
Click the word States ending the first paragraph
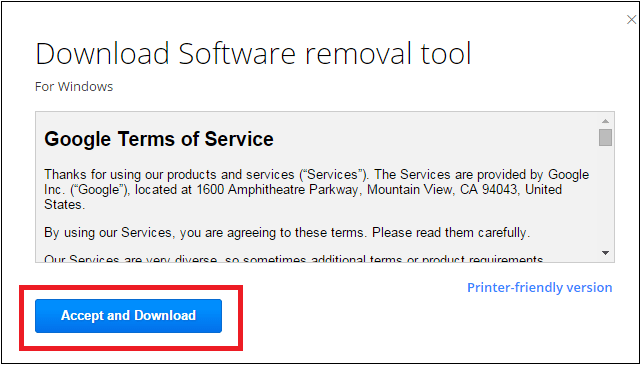click(64, 204)
